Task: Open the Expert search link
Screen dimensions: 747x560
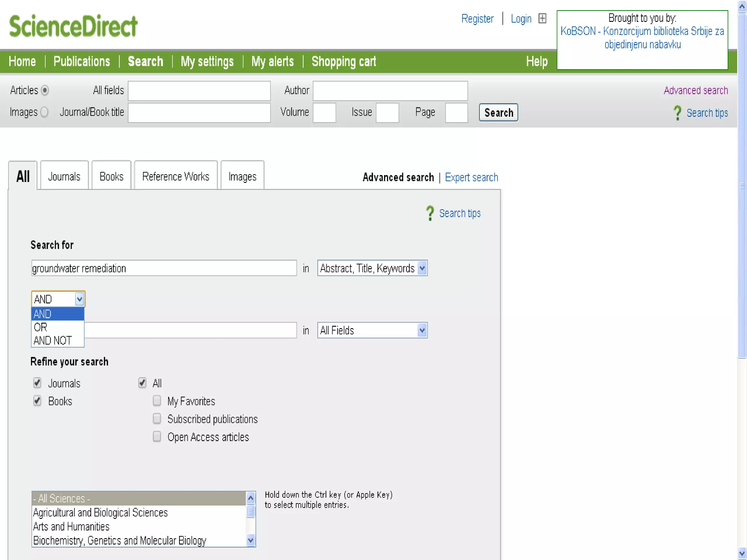Action: click(x=471, y=178)
